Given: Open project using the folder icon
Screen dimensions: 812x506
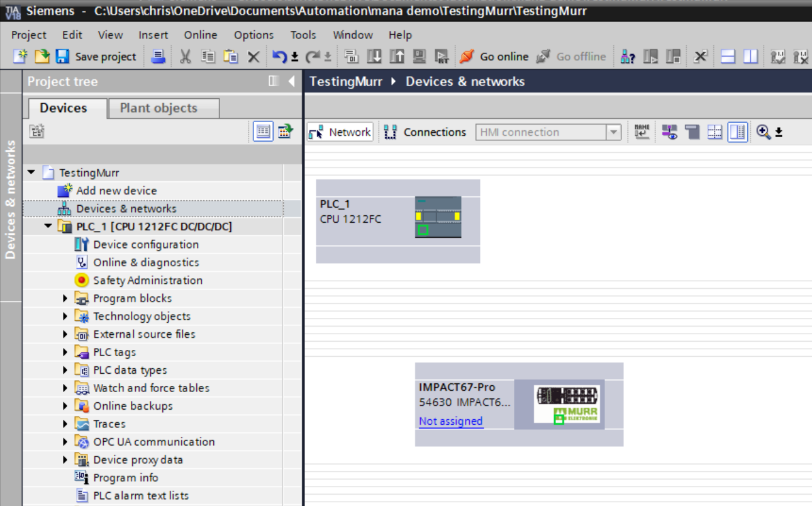Looking at the screenshot, I should [x=42, y=57].
